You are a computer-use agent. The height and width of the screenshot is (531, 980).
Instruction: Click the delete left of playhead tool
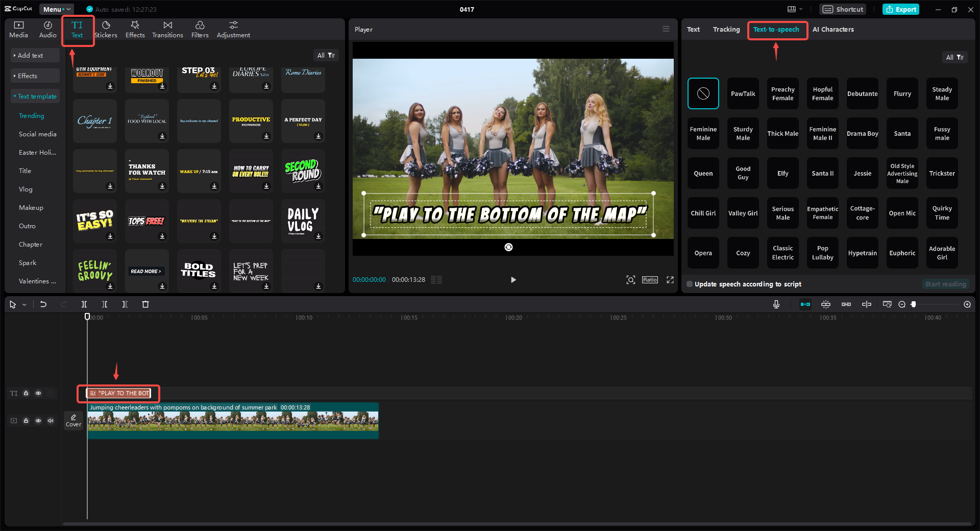(x=105, y=304)
